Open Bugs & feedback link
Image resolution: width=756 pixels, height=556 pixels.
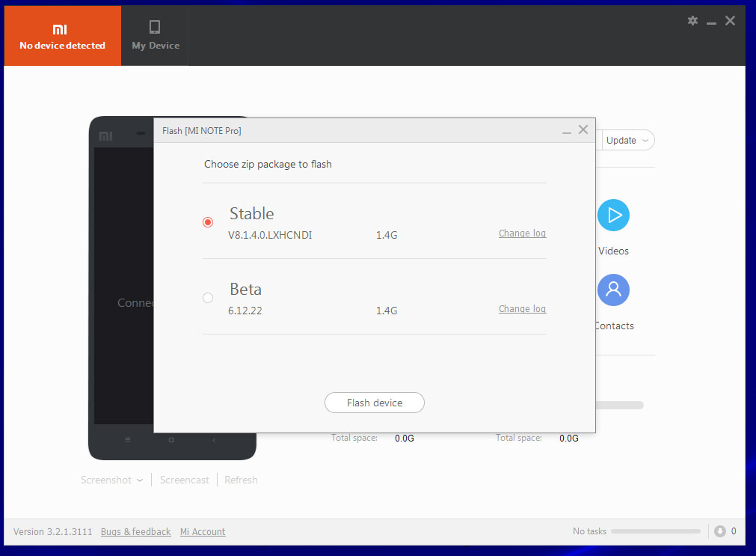coord(135,531)
